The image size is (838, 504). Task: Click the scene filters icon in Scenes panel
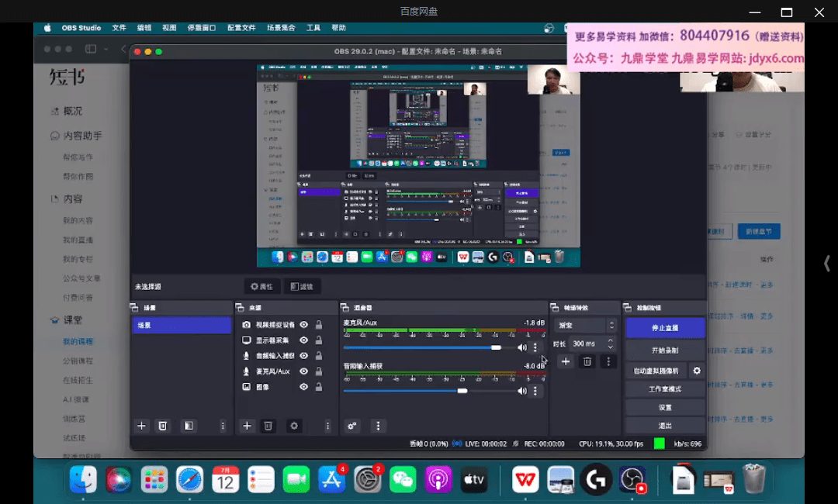(188, 426)
